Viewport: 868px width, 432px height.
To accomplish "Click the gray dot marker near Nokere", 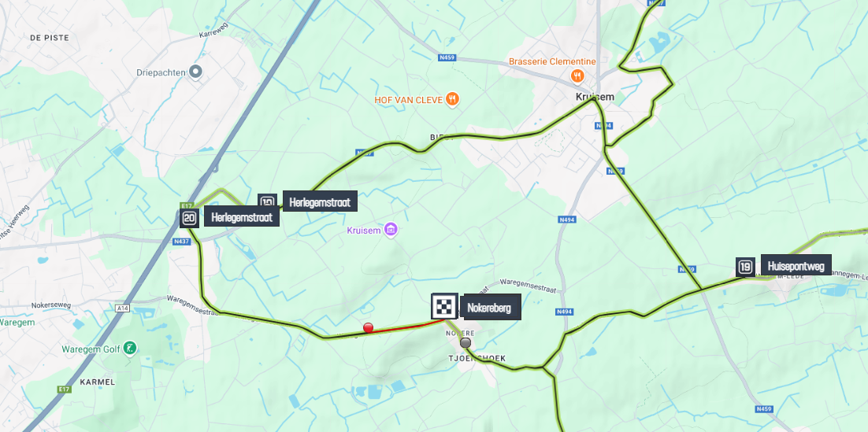I will tap(466, 342).
